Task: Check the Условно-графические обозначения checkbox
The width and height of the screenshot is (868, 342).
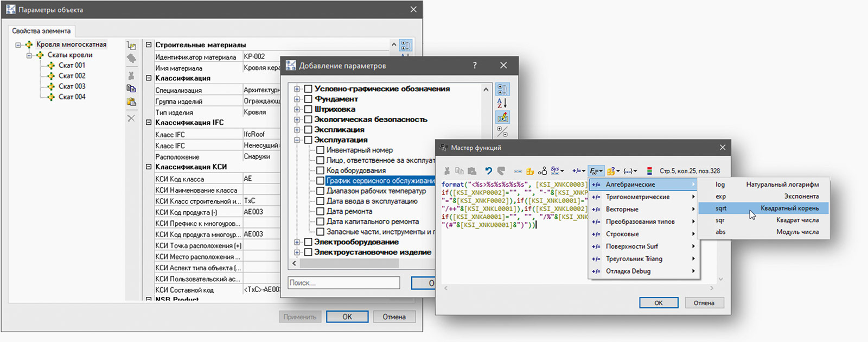Action: click(308, 89)
